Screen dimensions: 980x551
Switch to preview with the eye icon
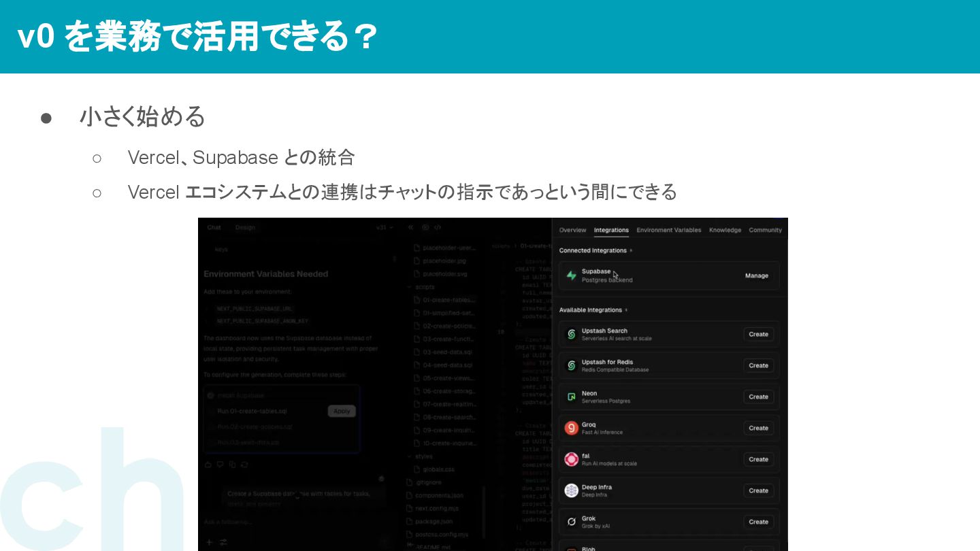tap(425, 228)
